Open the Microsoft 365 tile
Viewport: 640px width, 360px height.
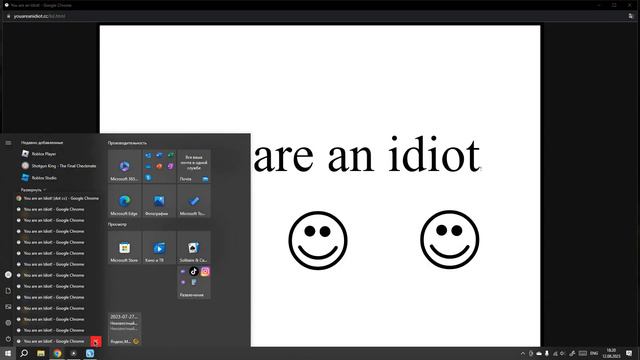tap(124, 166)
